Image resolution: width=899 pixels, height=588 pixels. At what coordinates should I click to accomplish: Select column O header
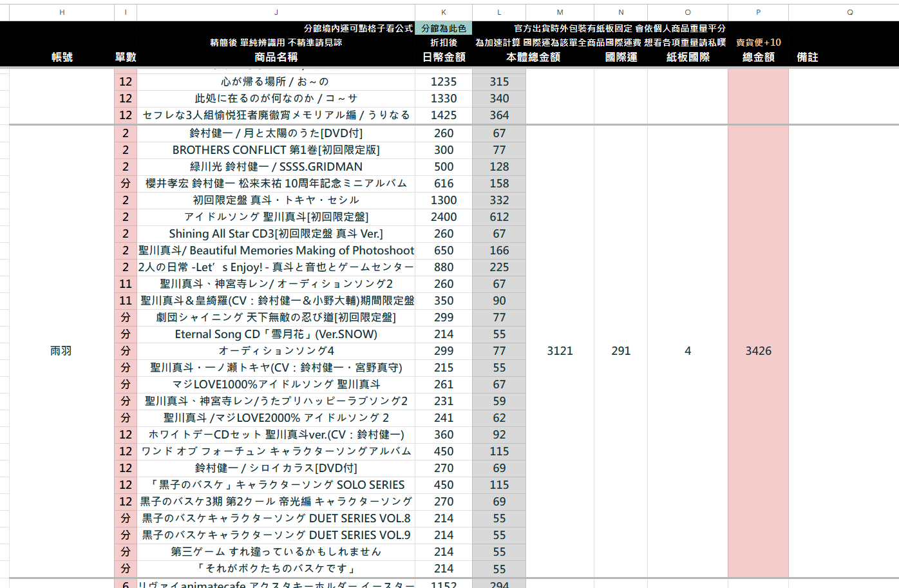(688, 12)
